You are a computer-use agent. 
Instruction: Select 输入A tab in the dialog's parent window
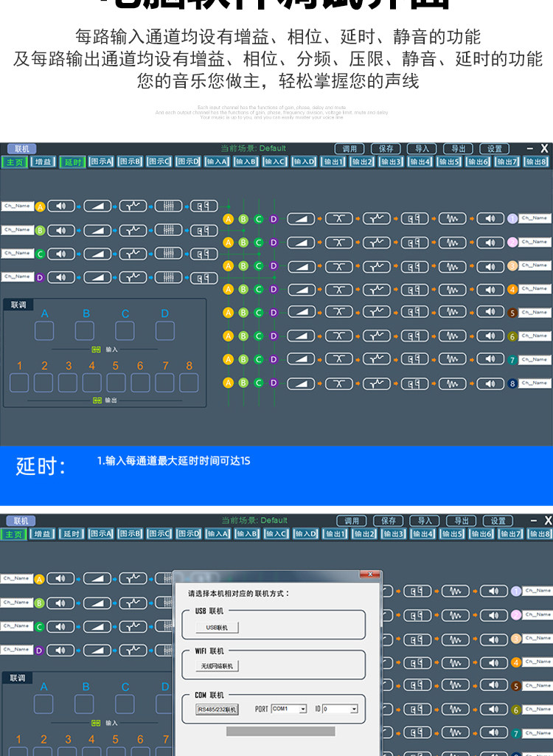[x=218, y=534]
